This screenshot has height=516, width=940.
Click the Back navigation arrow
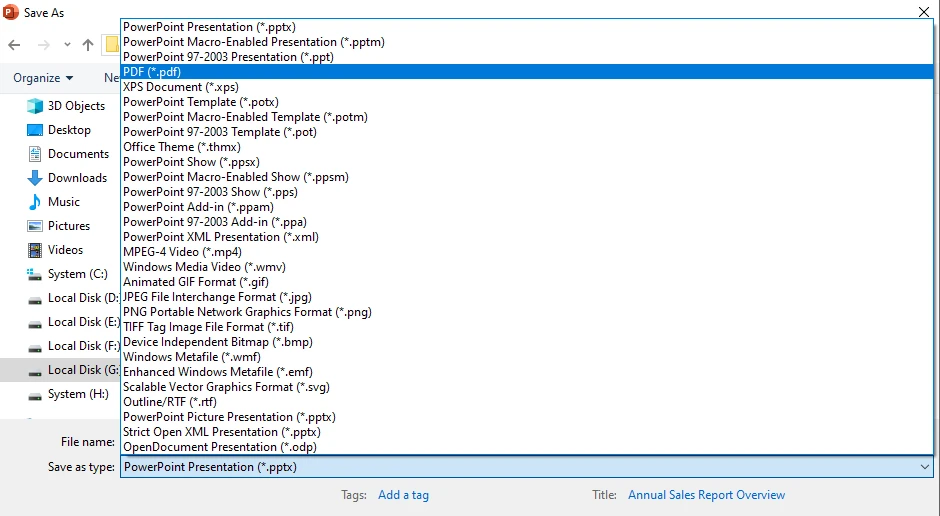pos(14,45)
